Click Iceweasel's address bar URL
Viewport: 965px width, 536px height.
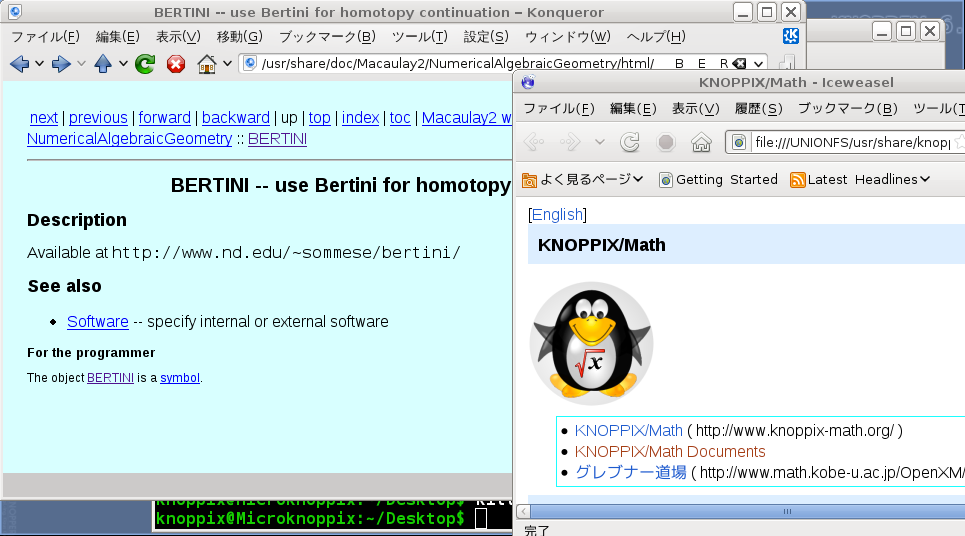tap(852, 142)
